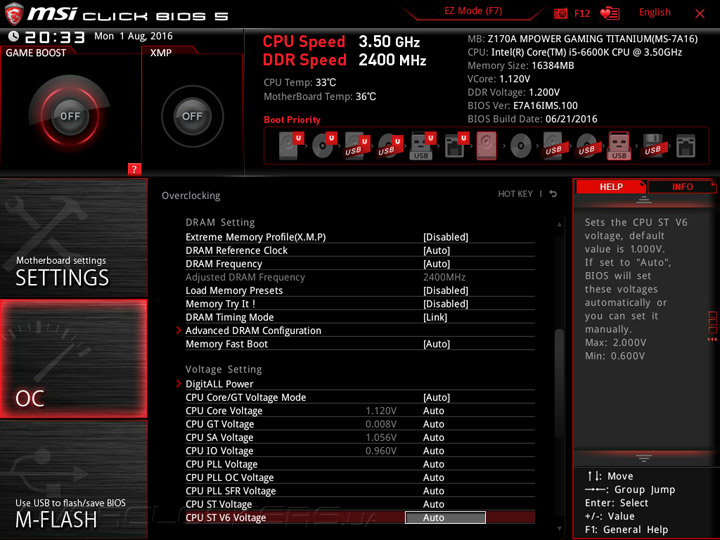The width and height of the screenshot is (720, 540).
Task: Click the CPU Core Voltage Auto value
Action: [x=433, y=411]
